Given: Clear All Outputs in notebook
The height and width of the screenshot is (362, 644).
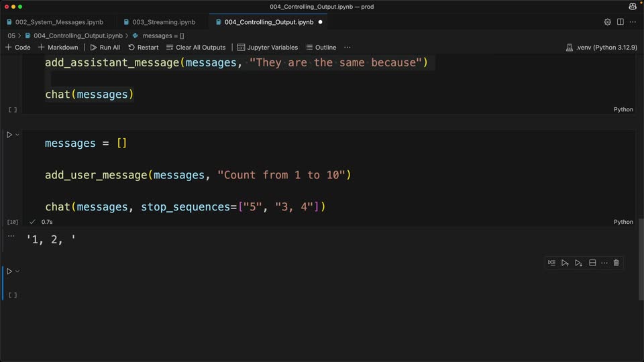Looking at the screenshot, I should tap(196, 47).
